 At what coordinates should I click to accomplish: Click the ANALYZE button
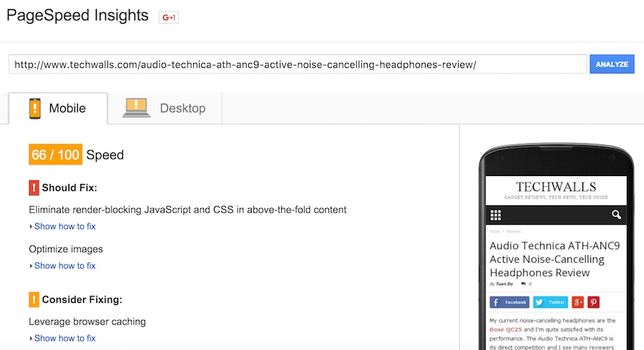coord(612,64)
